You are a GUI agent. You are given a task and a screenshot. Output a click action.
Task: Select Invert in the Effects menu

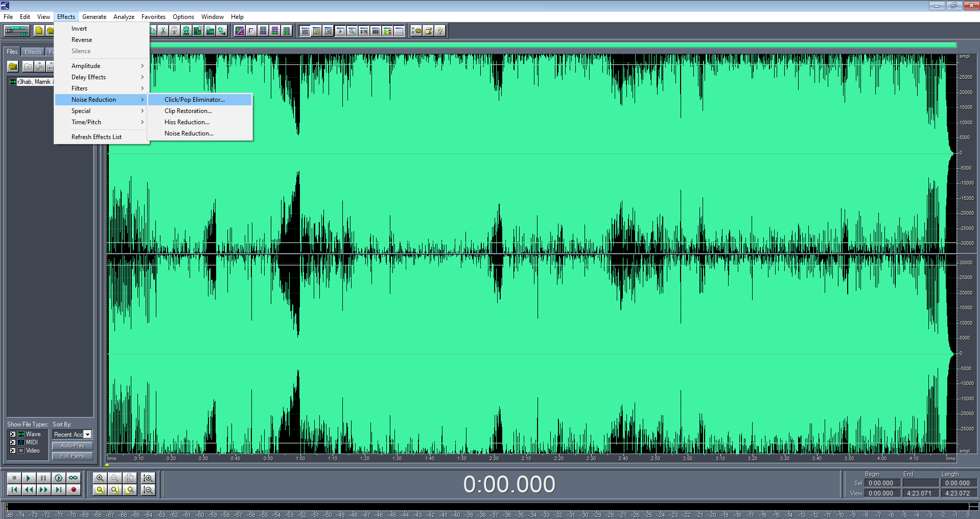pyautogui.click(x=102, y=29)
